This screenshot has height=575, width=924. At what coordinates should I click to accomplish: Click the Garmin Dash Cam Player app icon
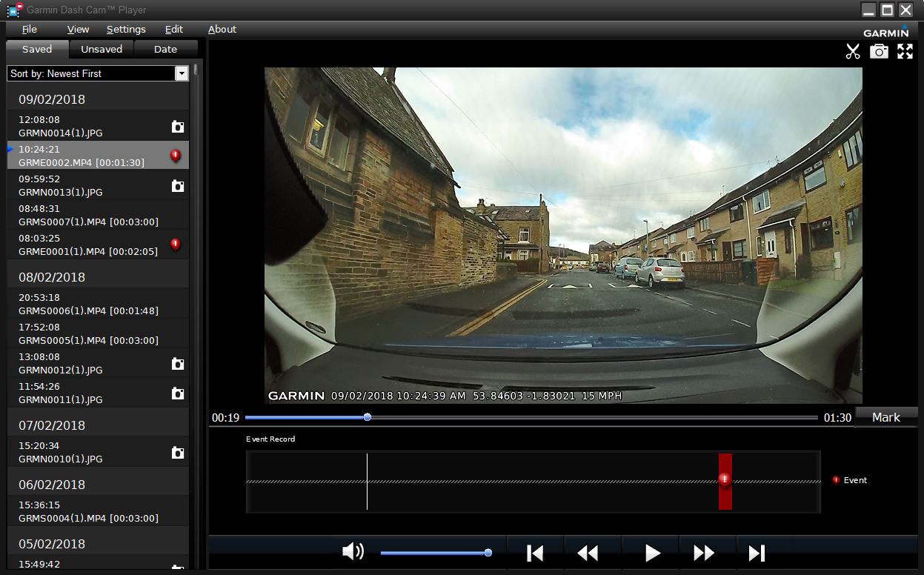click(x=15, y=10)
